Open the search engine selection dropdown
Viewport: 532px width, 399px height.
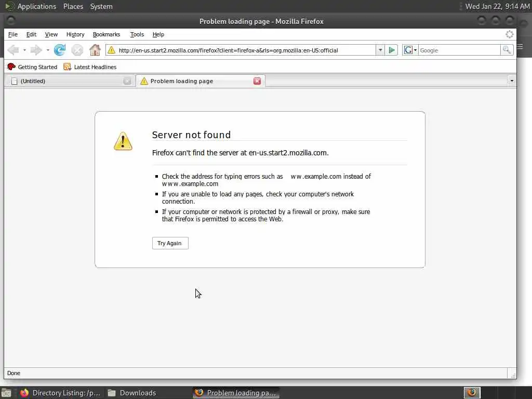click(x=415, y=50)
